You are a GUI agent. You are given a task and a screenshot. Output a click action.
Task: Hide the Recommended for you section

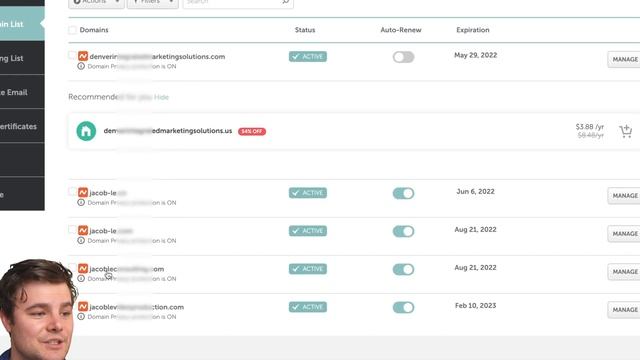pyautogui.click(x=161, y=97)
